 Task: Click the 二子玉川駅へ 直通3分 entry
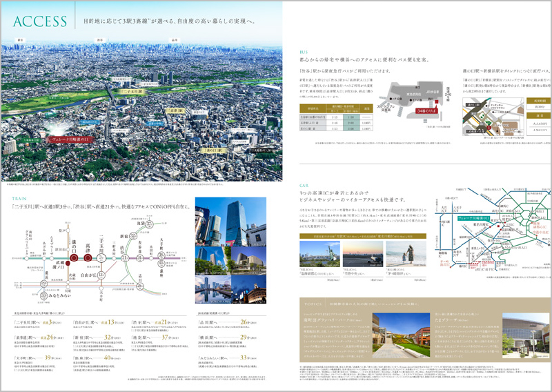click(x=37, y=322)
